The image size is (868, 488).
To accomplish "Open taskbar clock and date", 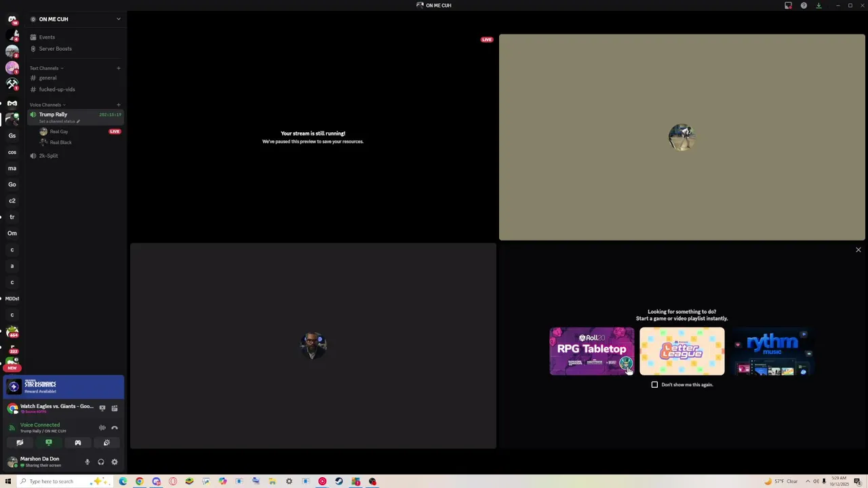I will pos(840,481).
